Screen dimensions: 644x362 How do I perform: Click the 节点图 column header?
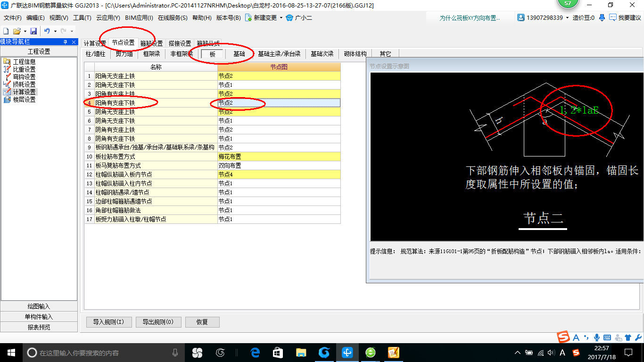[x=279, y=67]
